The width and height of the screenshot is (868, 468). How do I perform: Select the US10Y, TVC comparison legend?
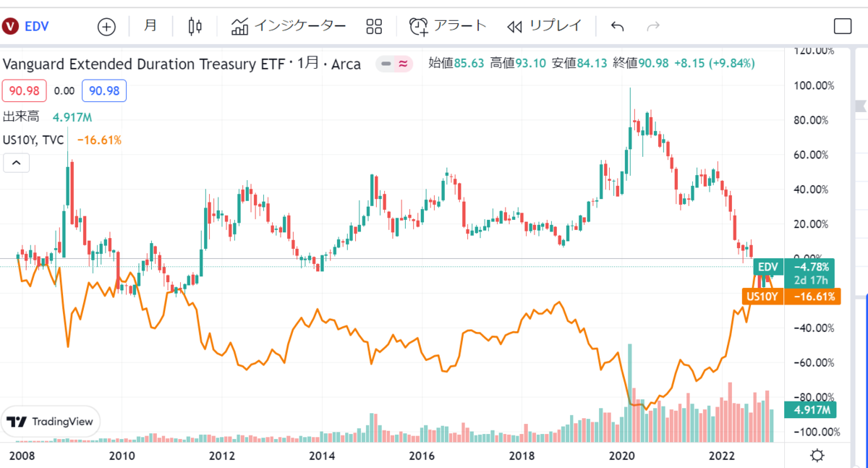coord(33,140)
